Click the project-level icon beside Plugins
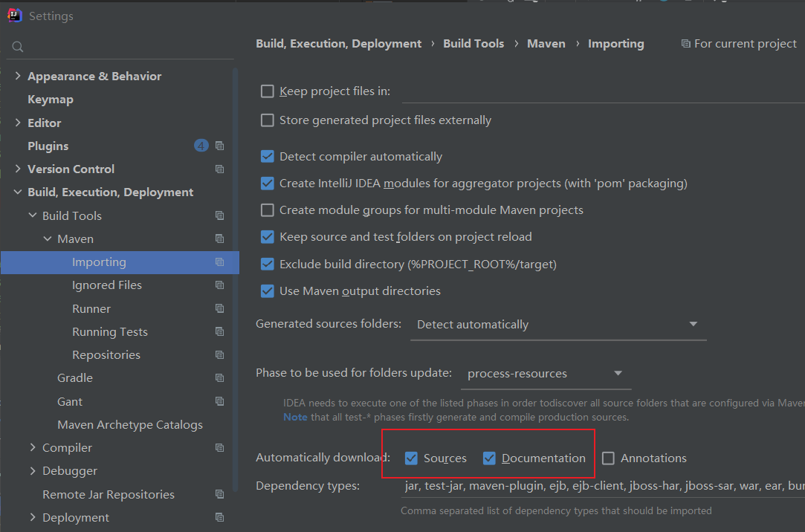805x532 pixels. click(219, 146)
